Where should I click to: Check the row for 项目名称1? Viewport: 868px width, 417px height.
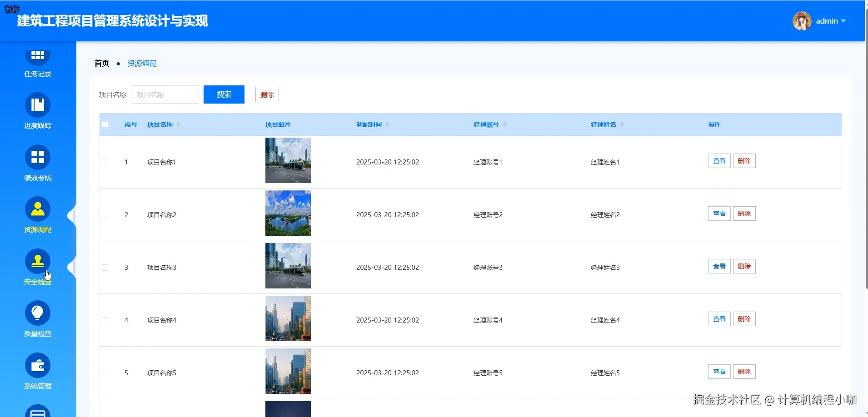click(x=105, y=162)
